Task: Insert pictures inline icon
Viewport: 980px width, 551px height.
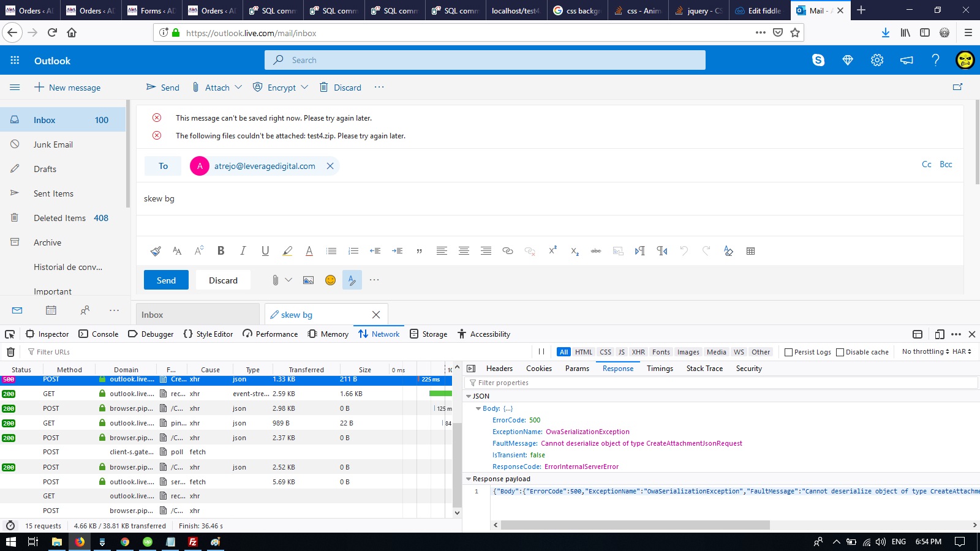Action: (308, 280)
